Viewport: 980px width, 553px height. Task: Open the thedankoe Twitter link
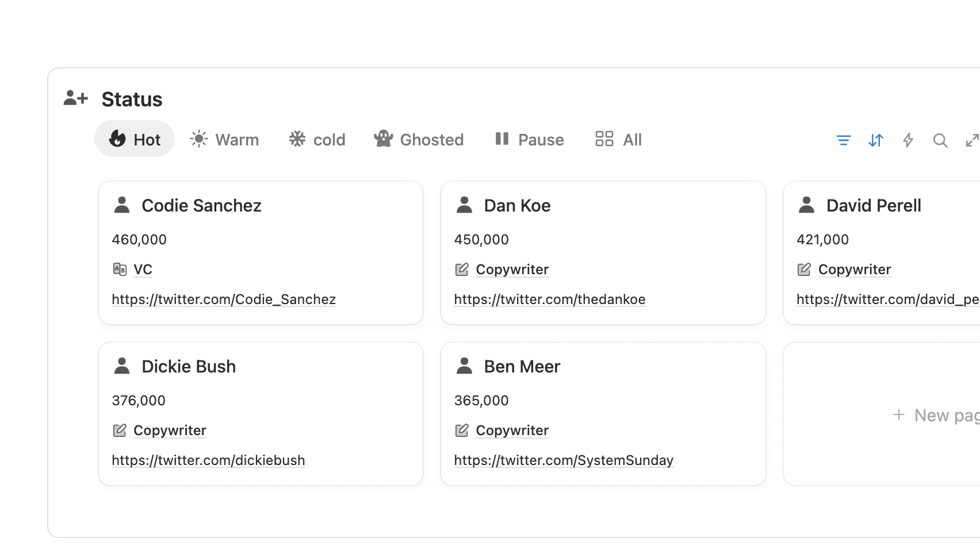(549, 299)
